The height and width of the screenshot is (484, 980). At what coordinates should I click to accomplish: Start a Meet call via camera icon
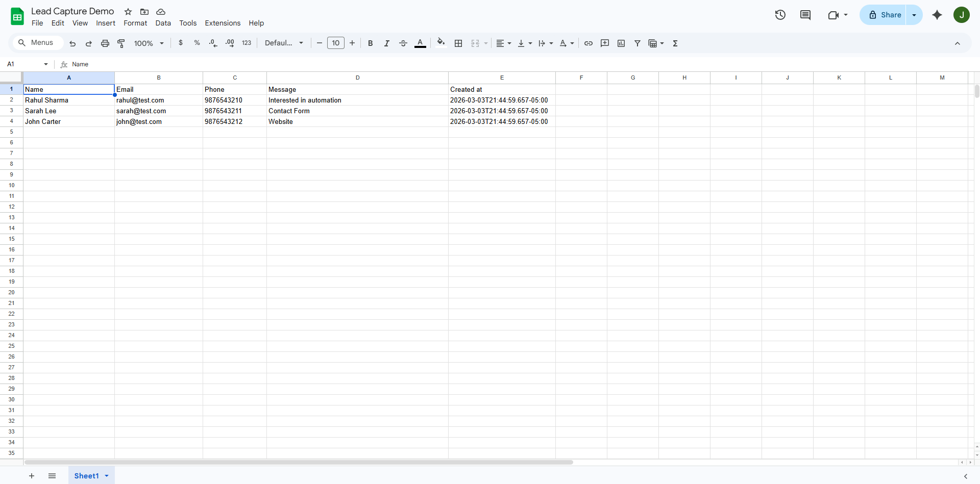point(833,15)
